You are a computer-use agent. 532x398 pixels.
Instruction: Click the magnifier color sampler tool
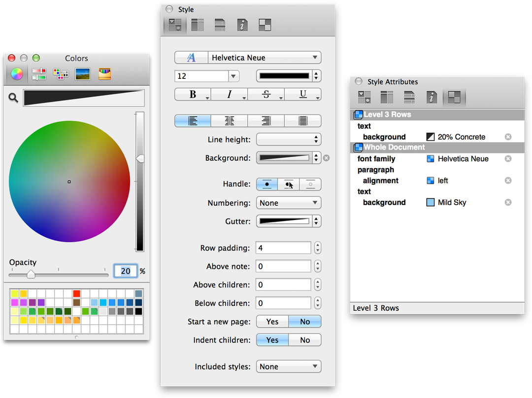[13, 98]
